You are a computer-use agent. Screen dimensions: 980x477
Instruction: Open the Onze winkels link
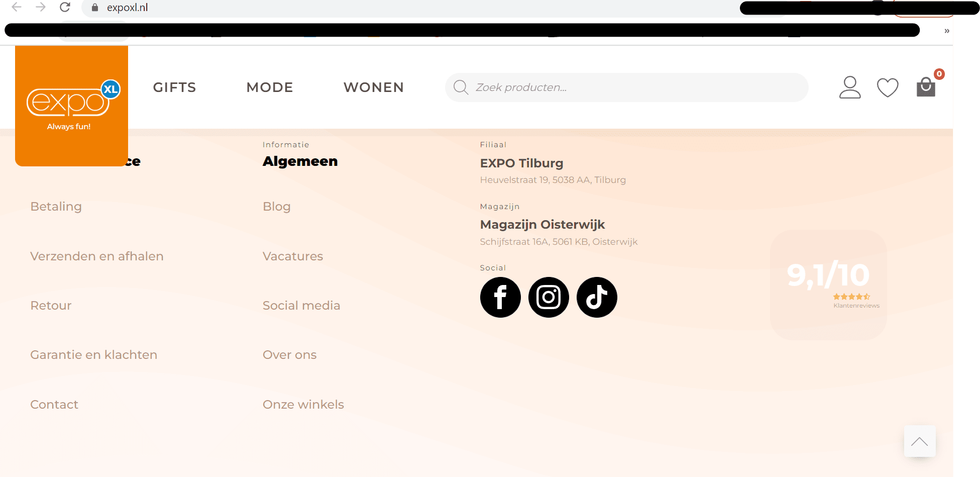coord(303,405)
